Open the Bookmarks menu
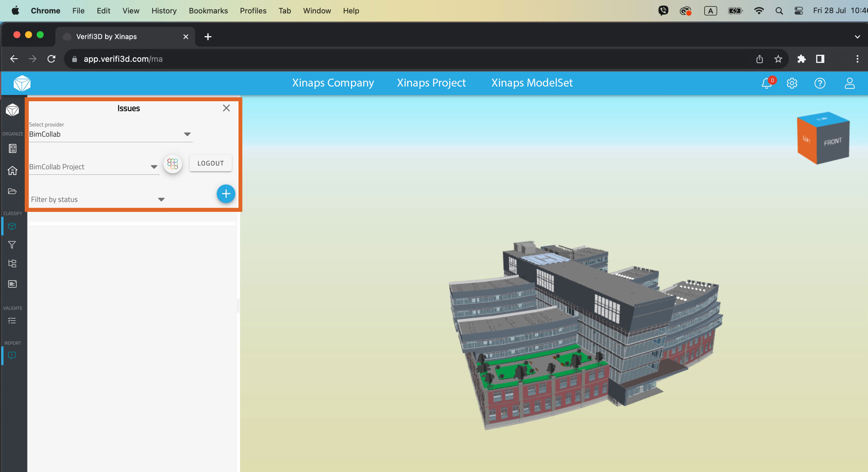 point(208,11)
